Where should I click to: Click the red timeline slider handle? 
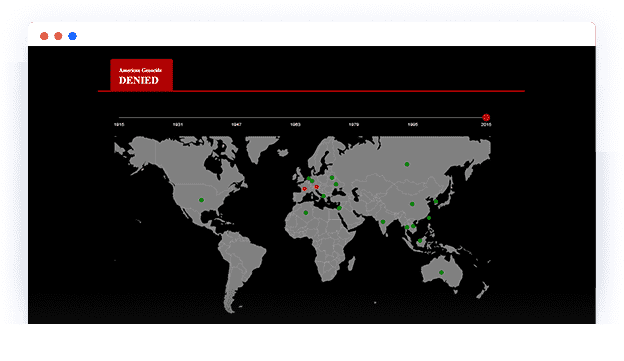tap(486, 117)
